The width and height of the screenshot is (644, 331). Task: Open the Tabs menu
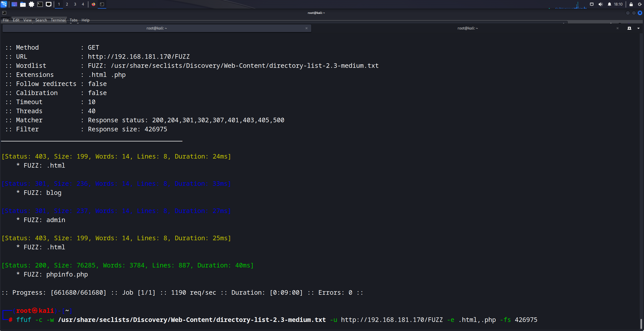[x=74, y=20]
